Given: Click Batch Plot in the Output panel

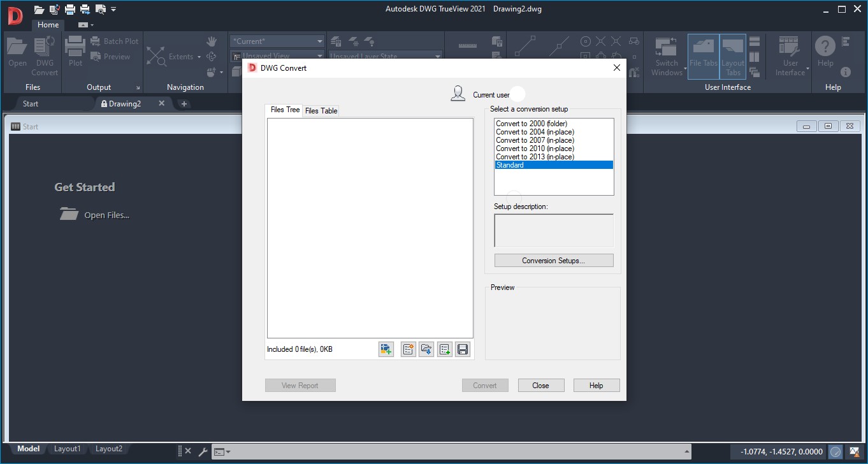Looking at the screenshot, I should 114,41.
